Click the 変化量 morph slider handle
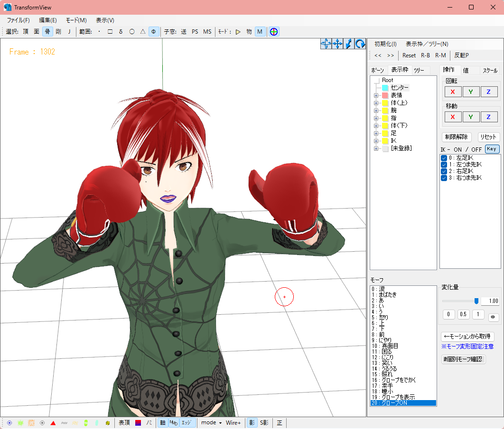 (x=476, y=301)
